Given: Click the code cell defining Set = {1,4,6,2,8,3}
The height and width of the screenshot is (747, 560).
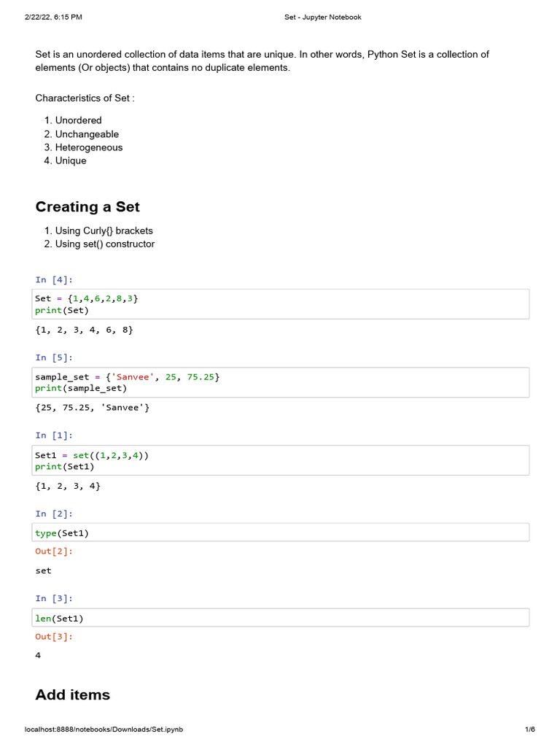Looking at the screenshot, I should click(x=281, y=304).
